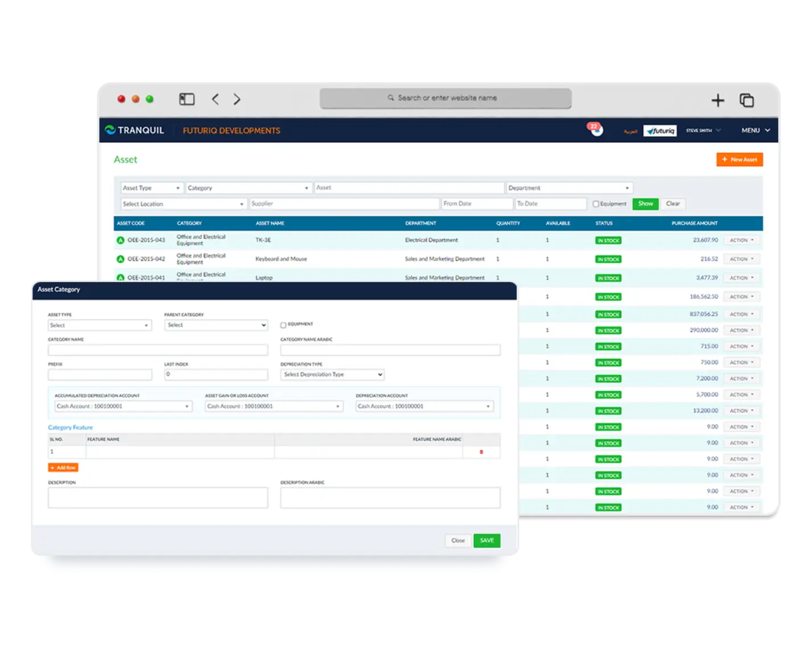Click the Clear filter button
Viewport: 812px width, 648px height.
673,204
